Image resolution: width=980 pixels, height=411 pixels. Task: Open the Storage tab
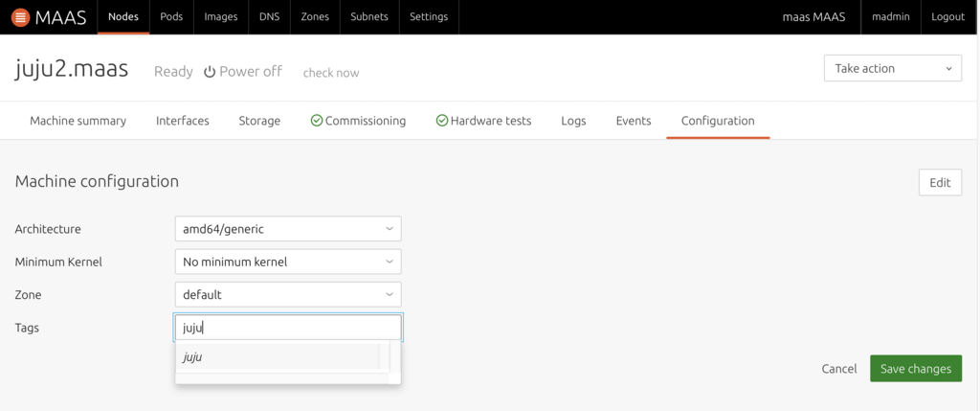259,121
